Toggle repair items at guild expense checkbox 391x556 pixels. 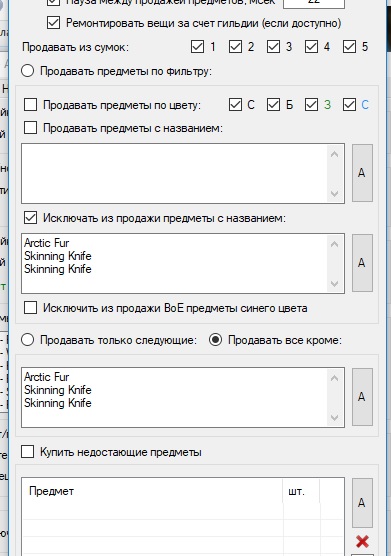tap(53, 23)
